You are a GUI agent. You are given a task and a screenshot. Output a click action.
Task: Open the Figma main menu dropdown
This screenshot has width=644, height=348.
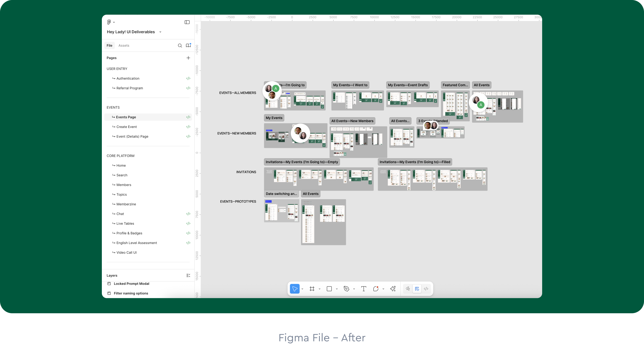pyautogui.click(x=111, y=22)
